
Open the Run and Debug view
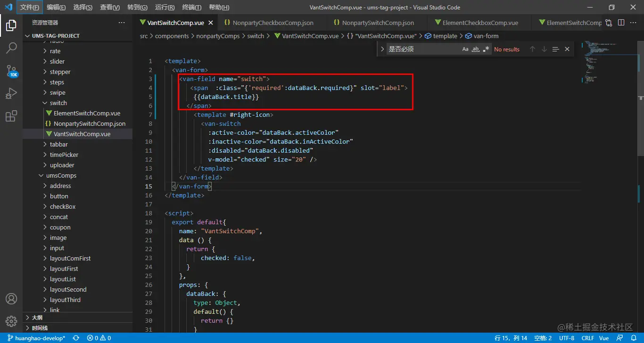(11, 93)
